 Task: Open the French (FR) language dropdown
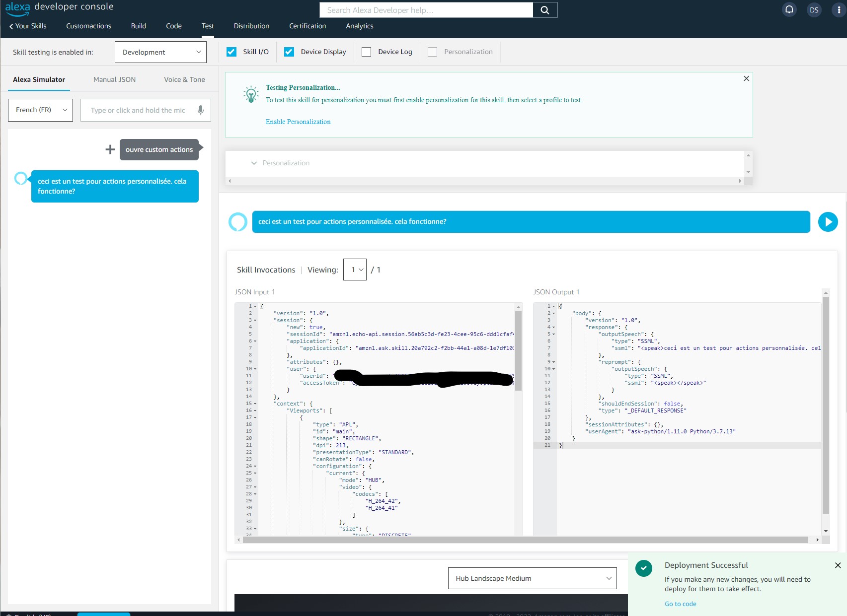pos(41,110)
